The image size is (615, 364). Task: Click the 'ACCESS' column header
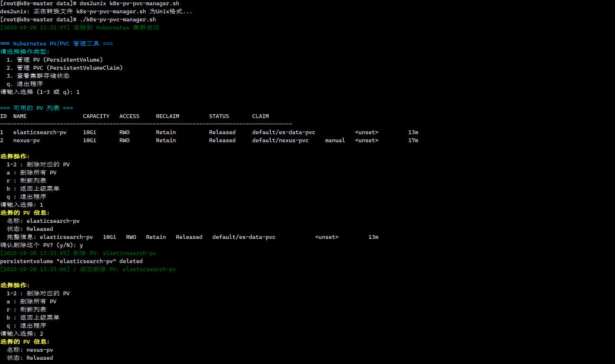[129, 116]
